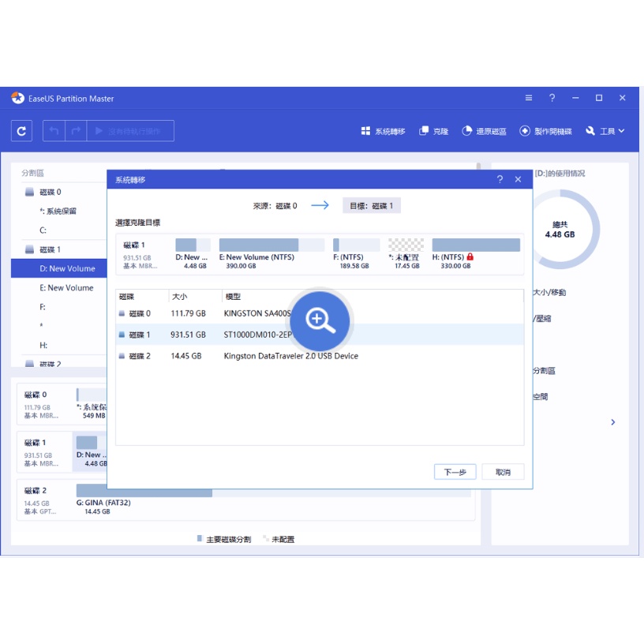Viewport: 644px width, 644px height.
Task: Click 下一步 next button
Action: tap(455, 472)
